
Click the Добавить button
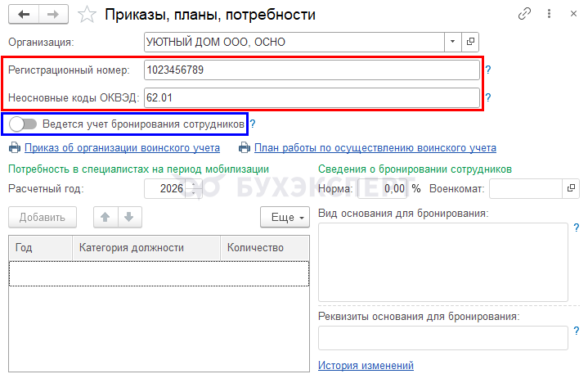tap(43, 217)
